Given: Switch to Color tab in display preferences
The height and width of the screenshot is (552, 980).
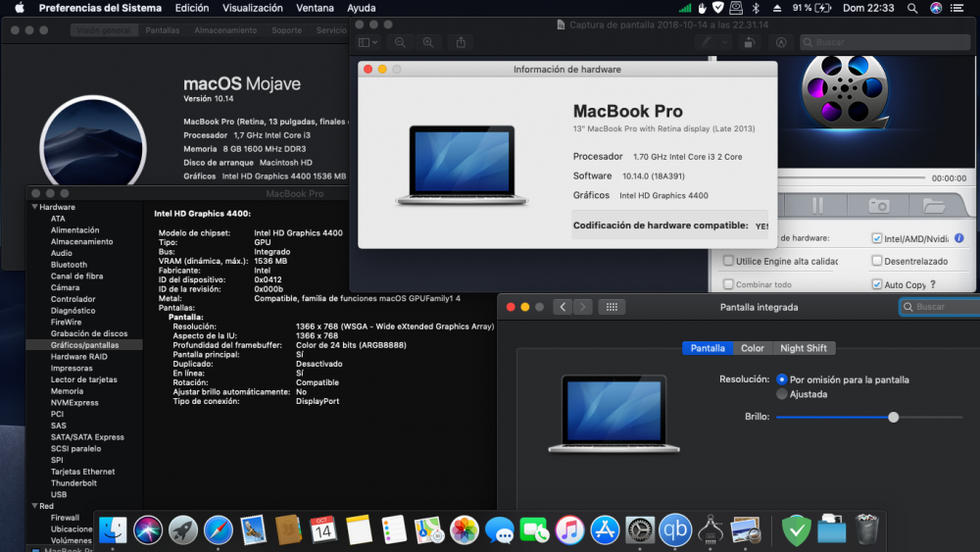Looking at the screenshot, I should coord(753,348).
